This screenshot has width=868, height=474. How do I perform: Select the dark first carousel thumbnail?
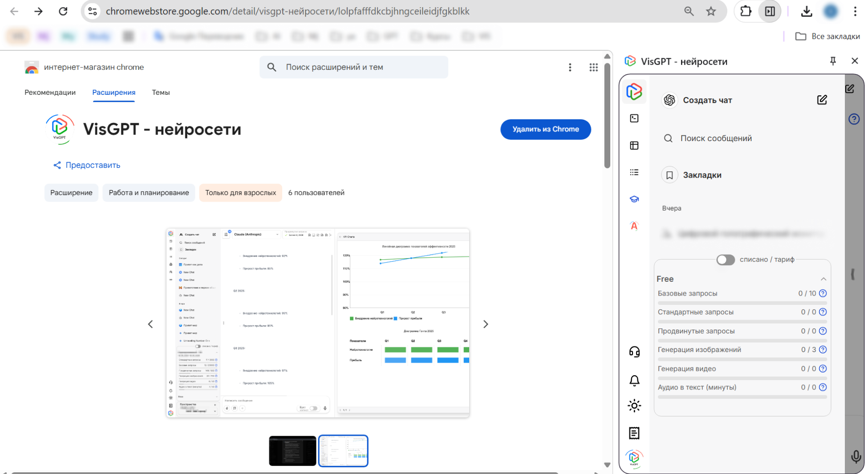[292, 451]
